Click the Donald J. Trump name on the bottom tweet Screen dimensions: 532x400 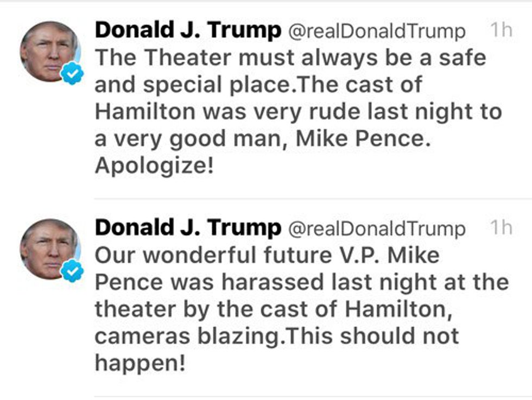point(188,228)
